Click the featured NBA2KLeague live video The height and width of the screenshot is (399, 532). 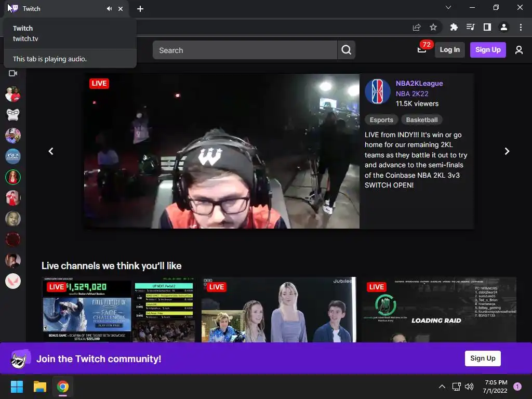pyautogui.click(x=222, y=151)
